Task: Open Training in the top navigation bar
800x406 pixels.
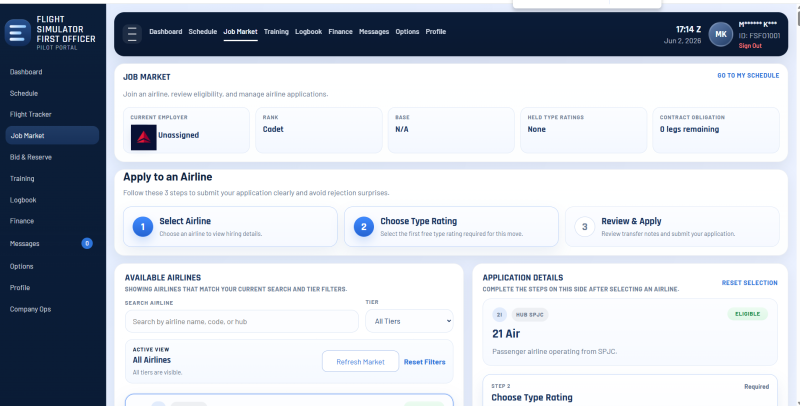Action: click(276, 32)
